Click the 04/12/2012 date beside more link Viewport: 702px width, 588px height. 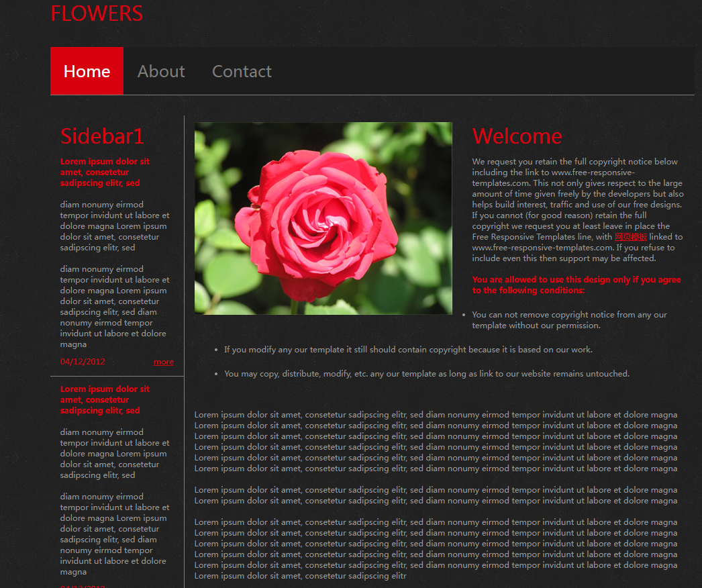83,362
